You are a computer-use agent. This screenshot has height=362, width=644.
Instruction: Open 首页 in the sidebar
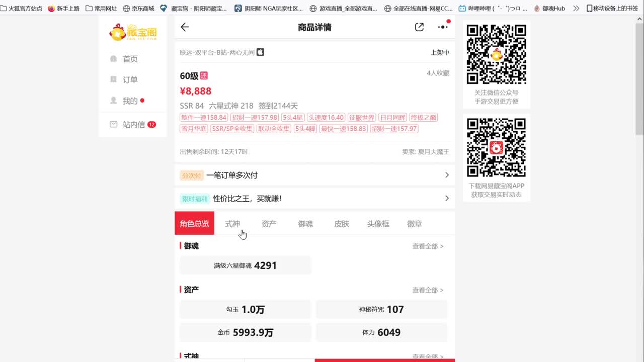130,59
